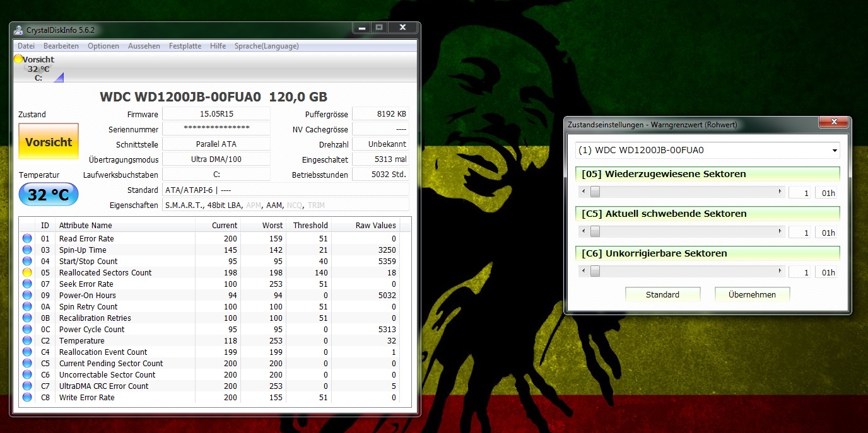Image resolution: width=868 pixels, height=433 pixels.
Task: Open the Festplatte menu
Action: pyautogui.click(x=185, y=46)
